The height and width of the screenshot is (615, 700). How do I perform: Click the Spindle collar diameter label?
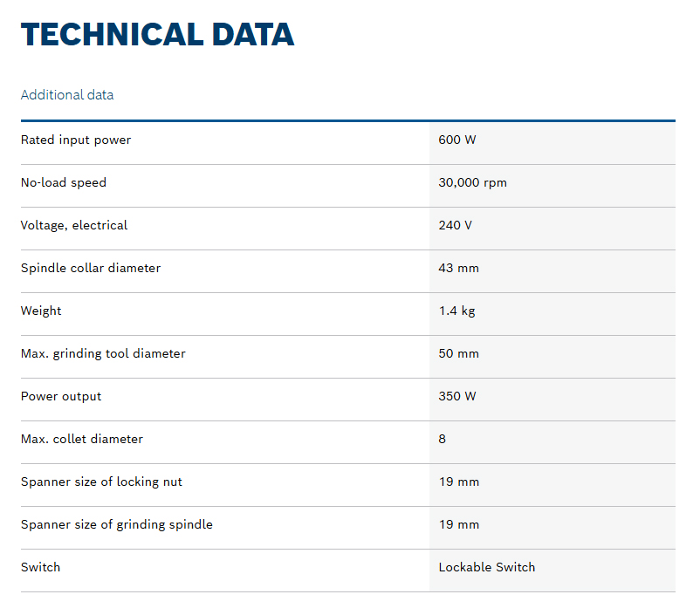[x=91, y=268]
